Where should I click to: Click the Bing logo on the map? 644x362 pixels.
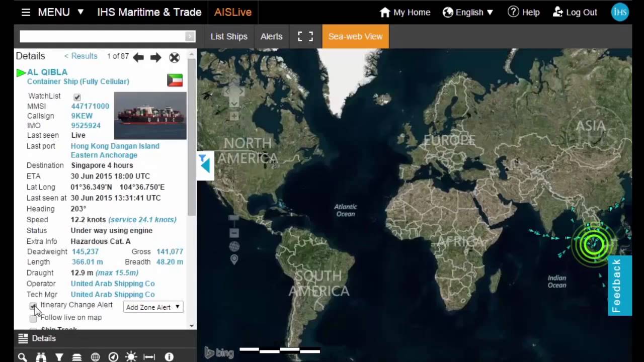219,353
